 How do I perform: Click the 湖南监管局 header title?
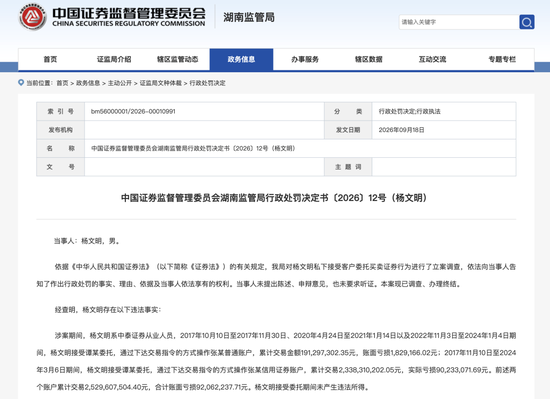tap(249, 17)
